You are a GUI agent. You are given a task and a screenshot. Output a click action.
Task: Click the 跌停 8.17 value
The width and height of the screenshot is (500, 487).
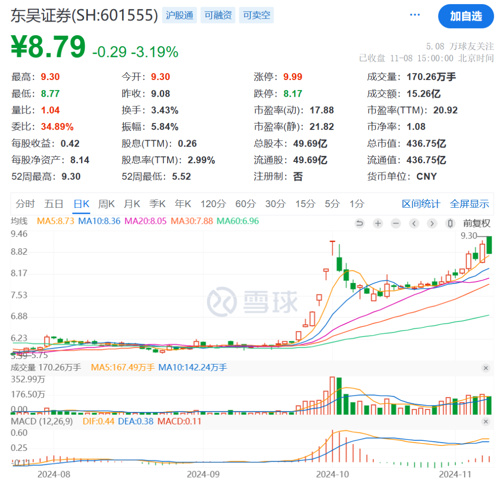coord(293,94)
